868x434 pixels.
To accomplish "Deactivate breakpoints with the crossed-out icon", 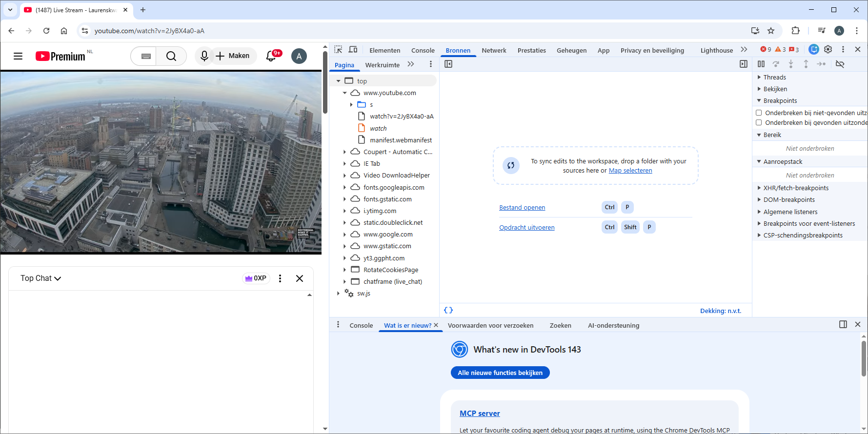I will [840, 64].
